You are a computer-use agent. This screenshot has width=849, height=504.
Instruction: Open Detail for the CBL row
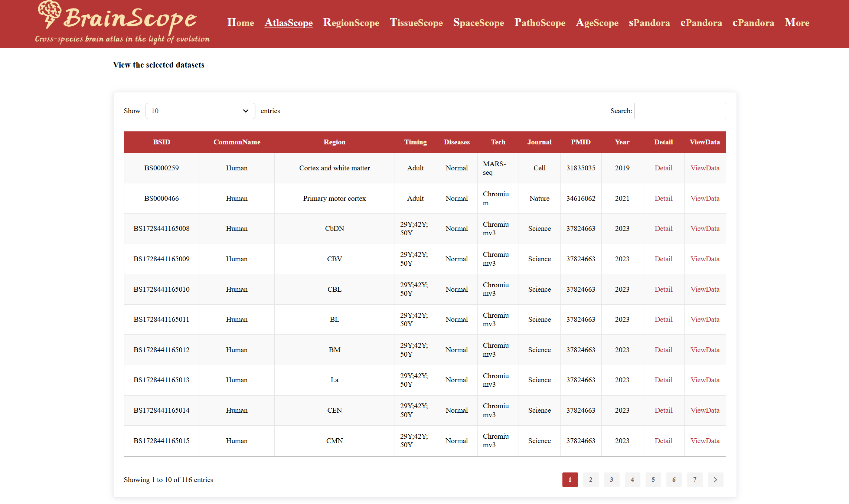pyautogui.click(x=663, y=289)
